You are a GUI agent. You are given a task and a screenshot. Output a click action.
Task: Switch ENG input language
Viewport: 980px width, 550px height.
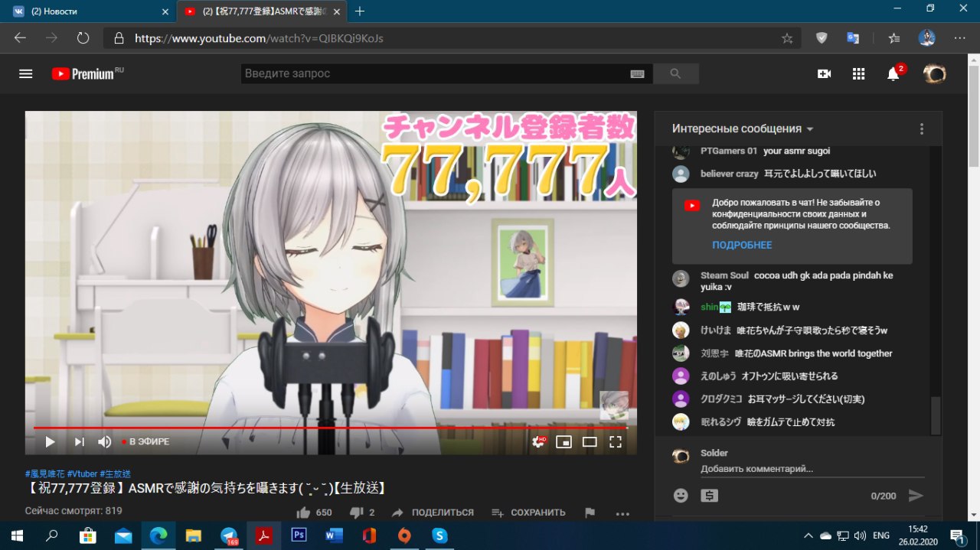tap(881, 535)
